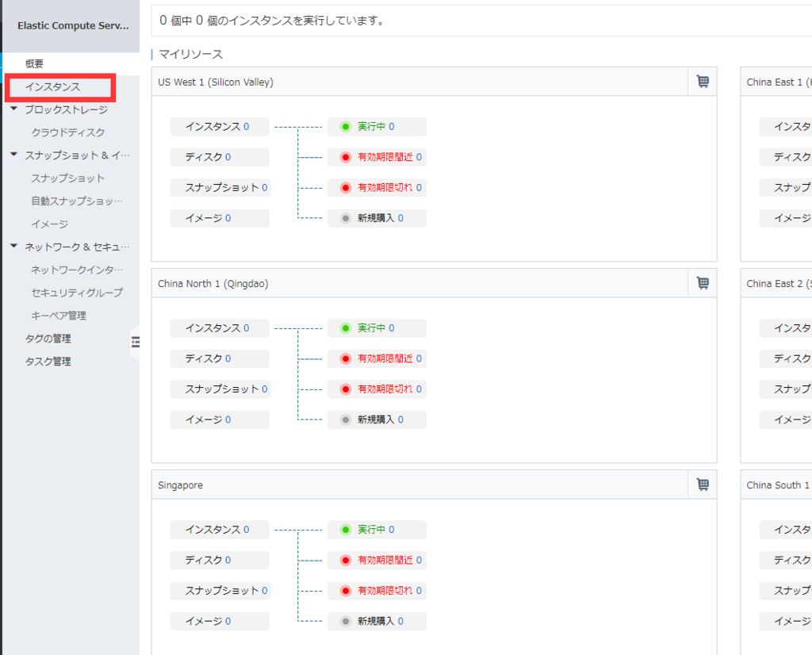Click the running instances summary text
The width and height of the screenshot is (812, 655).
(x=273, y=21)
